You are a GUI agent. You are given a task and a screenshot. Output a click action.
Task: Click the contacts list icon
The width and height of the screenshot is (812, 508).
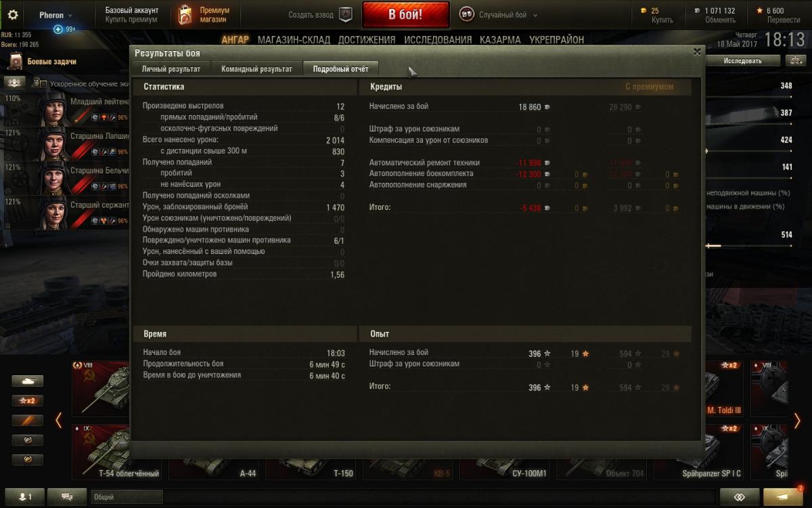click(x=24, y=496)
